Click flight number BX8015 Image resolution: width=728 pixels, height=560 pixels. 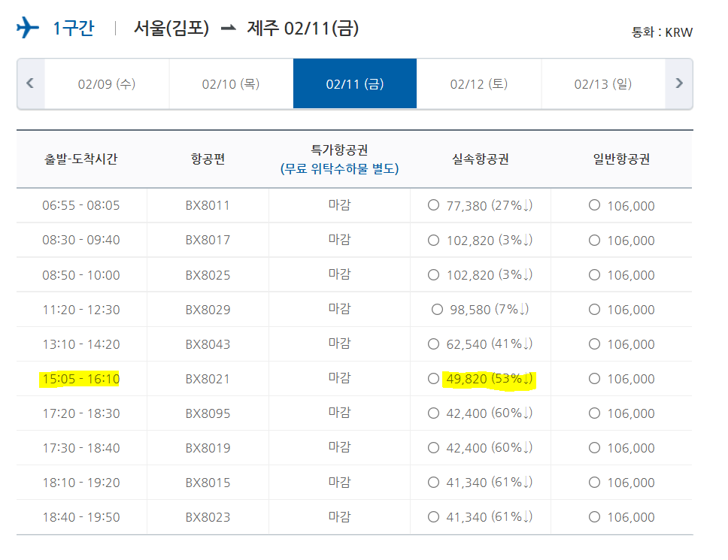(208, 483)
